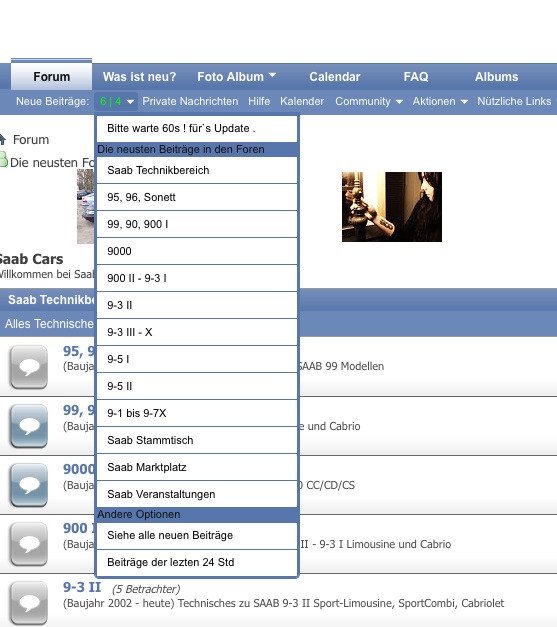Open Nützliche Links menu
This screenshot has width=557, height=627.
point(514,101)
